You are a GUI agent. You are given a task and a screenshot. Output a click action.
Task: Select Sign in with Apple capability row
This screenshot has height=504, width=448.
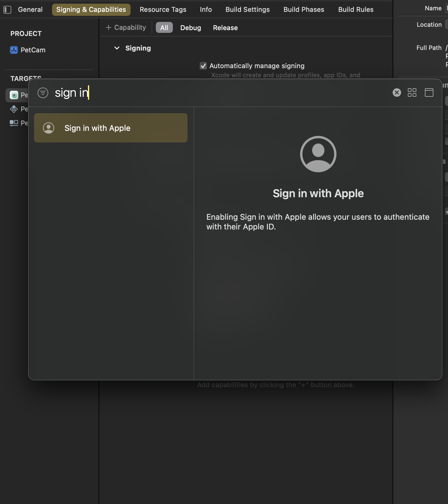coord(111,128)
